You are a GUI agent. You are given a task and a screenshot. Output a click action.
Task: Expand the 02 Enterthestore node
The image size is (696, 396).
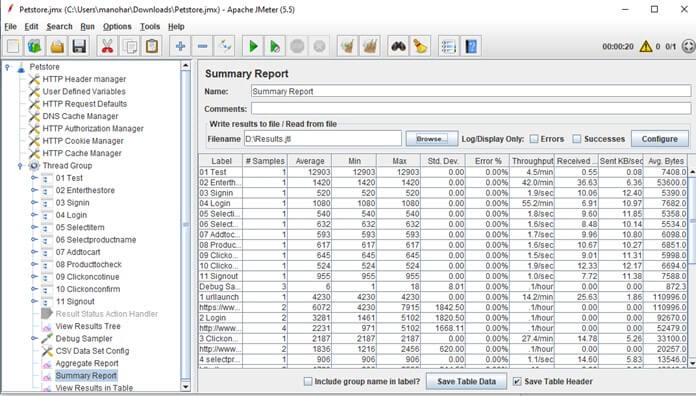[x=34, y=190]
